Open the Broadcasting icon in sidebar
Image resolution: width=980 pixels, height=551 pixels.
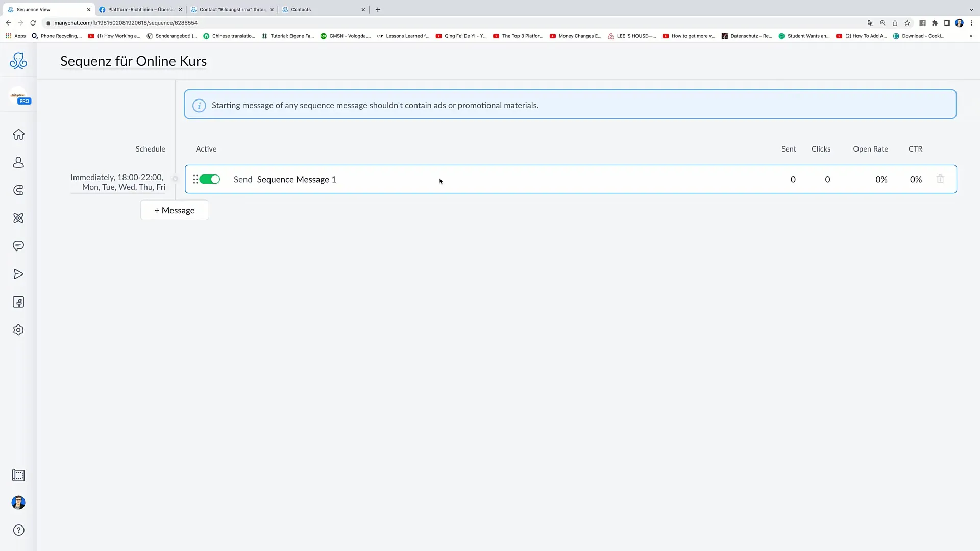(18, 273)
